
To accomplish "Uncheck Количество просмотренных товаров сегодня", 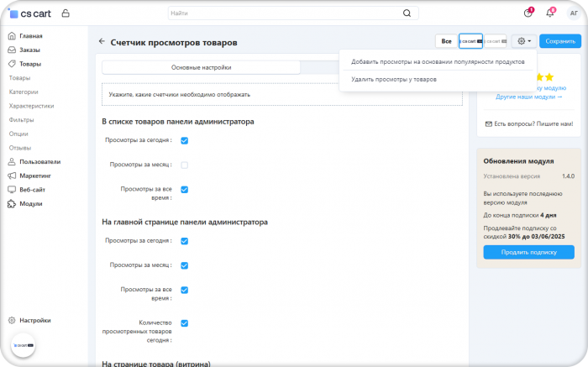I will point(185,323).
